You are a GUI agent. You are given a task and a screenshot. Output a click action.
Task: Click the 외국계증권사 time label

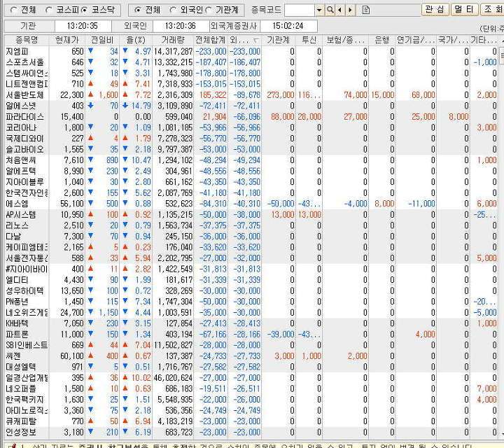(x=234, y=26)
